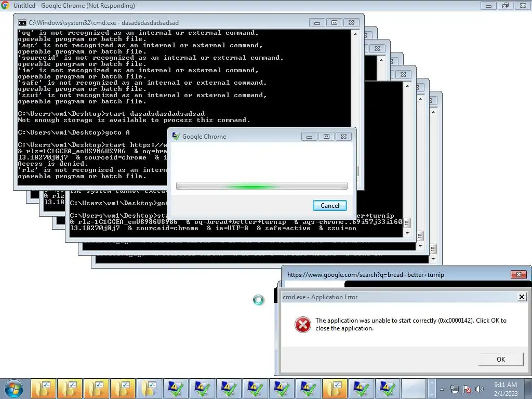Cancel the Google Chrome progress dialog
The height and width of the screenshot is (399, 532).
(329, 206)
